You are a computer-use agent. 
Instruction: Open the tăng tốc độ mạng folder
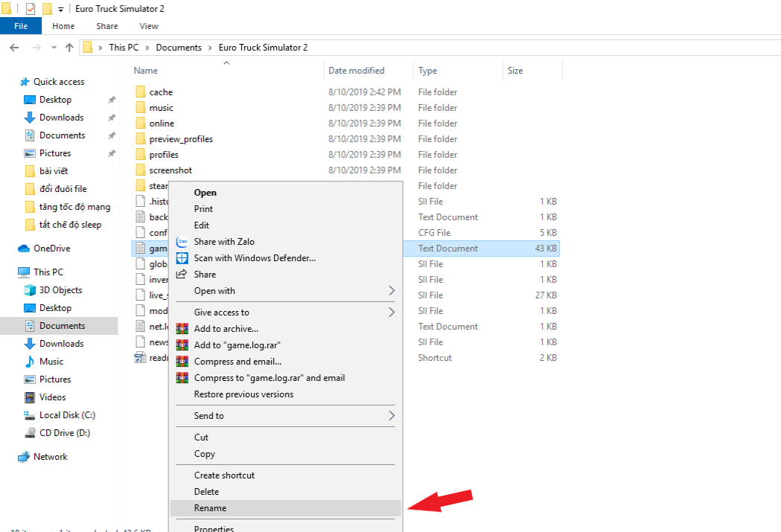click(x=74, y=207)
